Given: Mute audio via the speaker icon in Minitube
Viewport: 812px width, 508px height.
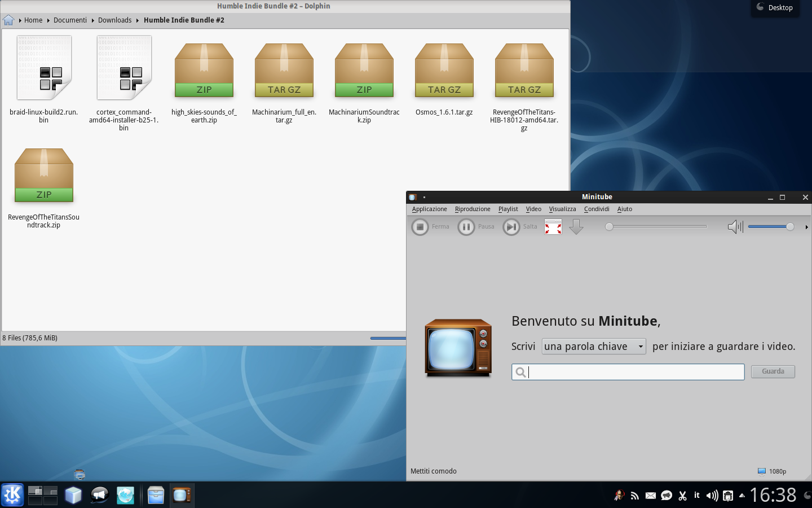Looking at the screenshot, I should [x=735, y=227].
